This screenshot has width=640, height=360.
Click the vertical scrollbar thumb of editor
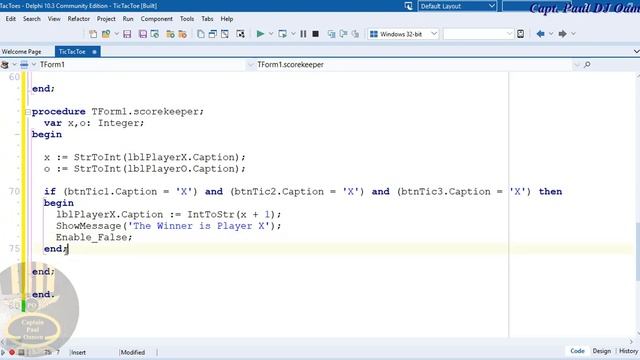(x=637, y=251)
